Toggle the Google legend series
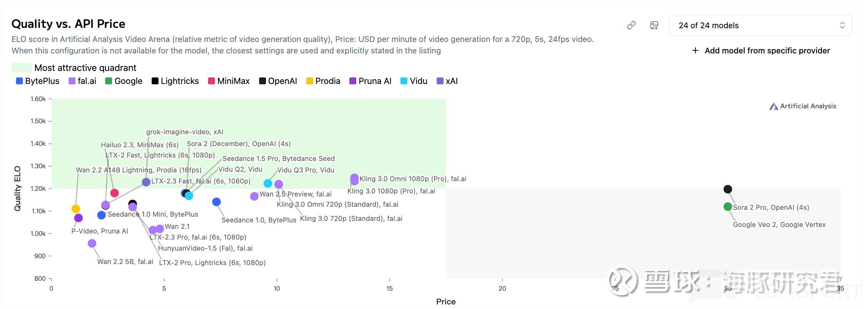The image size is (868, 309). point(124,81)
